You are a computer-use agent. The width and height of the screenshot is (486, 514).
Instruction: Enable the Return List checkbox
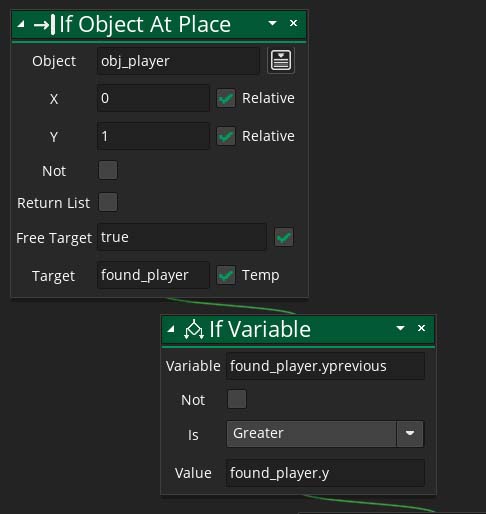tap(108, 202)
